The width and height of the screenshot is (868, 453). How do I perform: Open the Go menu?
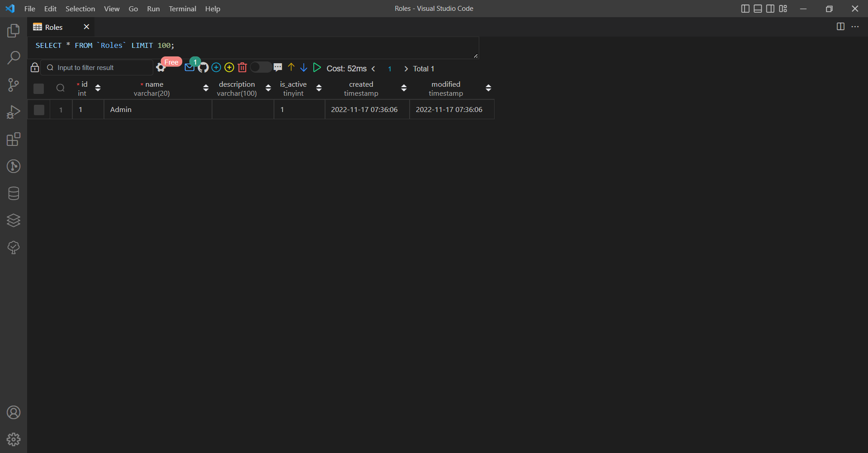[x=133, y=9]
